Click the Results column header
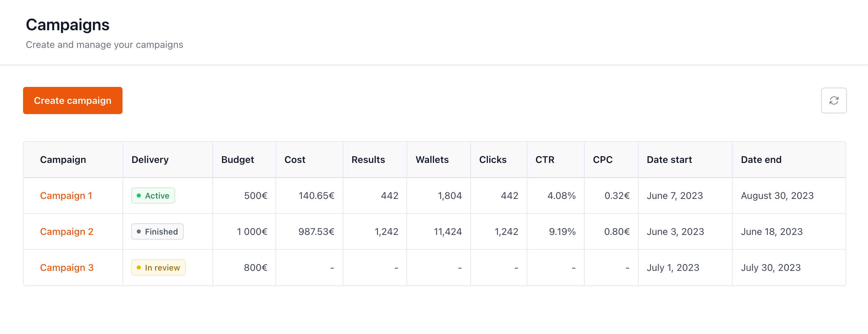The width and height of the screenshot is (868, 334). click(x=368, y=160)
